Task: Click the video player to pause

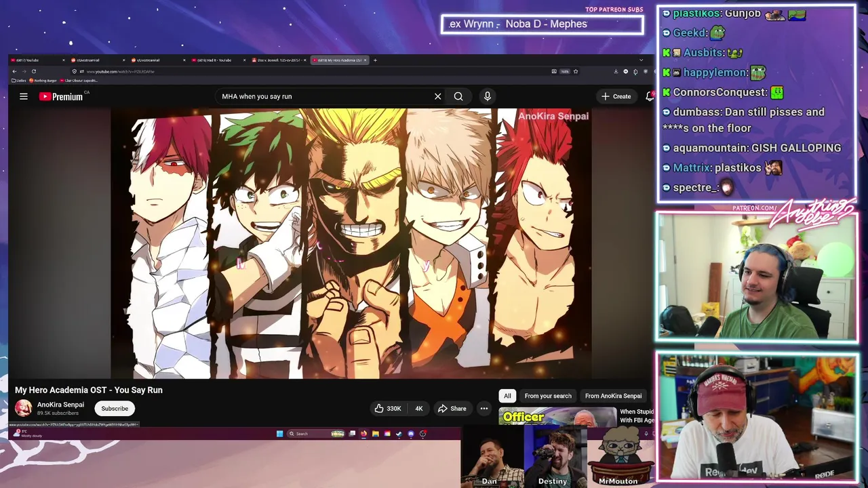Action: [351, 244]
